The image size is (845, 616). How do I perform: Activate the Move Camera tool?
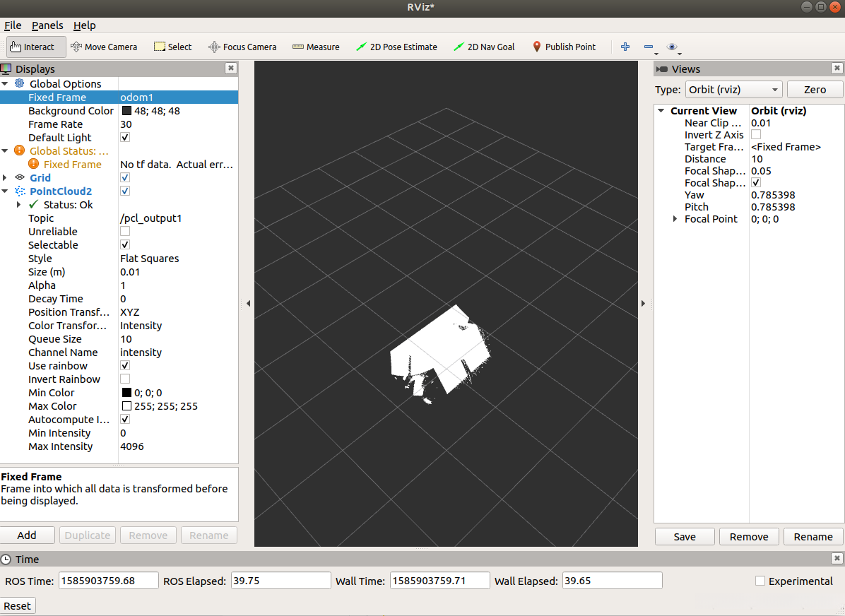point(104,47)
